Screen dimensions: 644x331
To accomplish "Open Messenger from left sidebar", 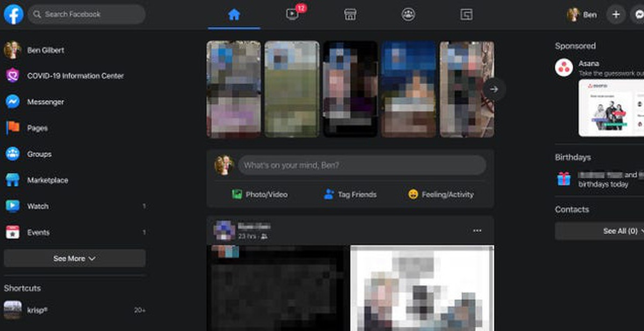I will [x=75, y=102].
